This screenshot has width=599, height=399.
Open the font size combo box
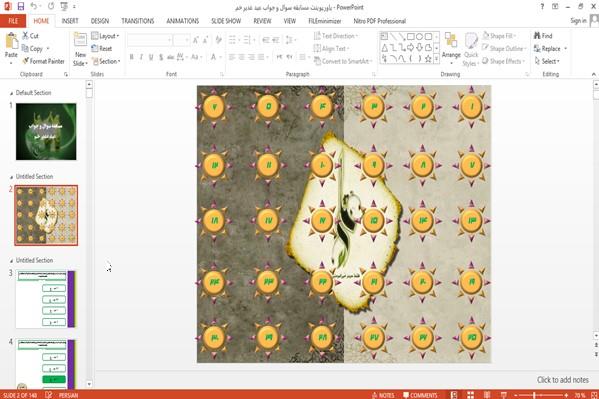coord(181,40)
